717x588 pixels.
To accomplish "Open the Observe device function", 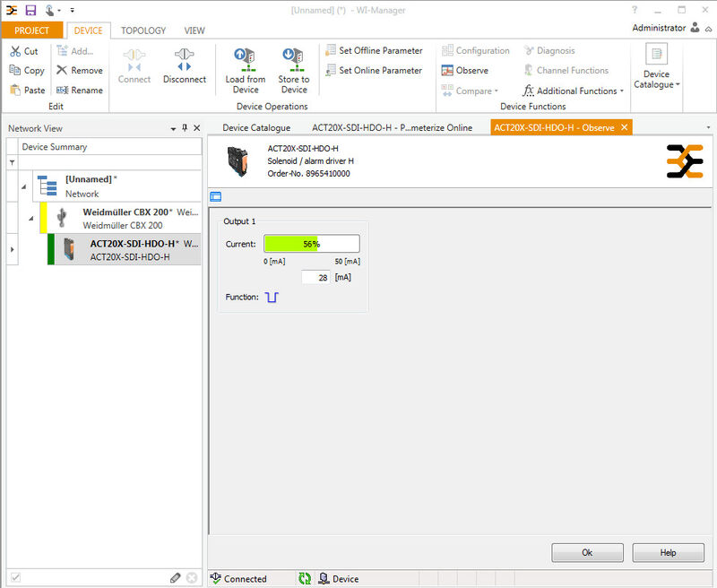I will pyautogui.click(x=464, y=71).
